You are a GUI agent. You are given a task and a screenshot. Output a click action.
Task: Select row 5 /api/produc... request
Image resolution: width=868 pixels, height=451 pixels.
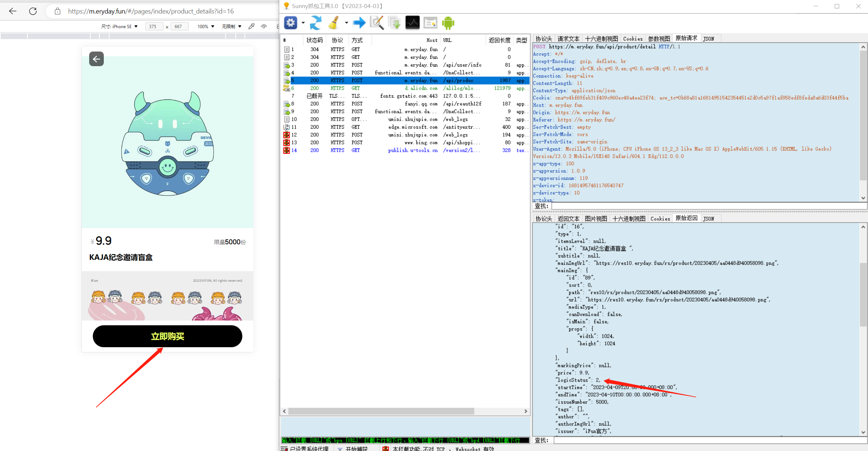tap(405, 80)
